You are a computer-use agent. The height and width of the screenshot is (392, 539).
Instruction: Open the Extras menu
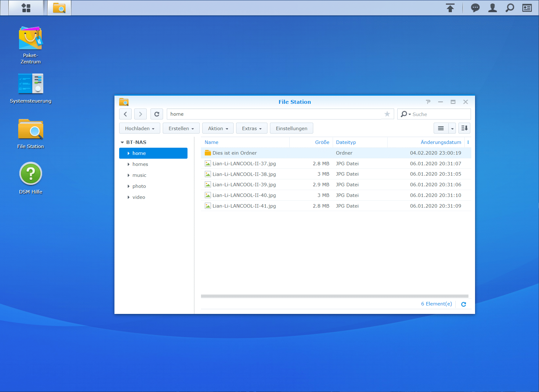pyautogui.click(x=251, y=128)
